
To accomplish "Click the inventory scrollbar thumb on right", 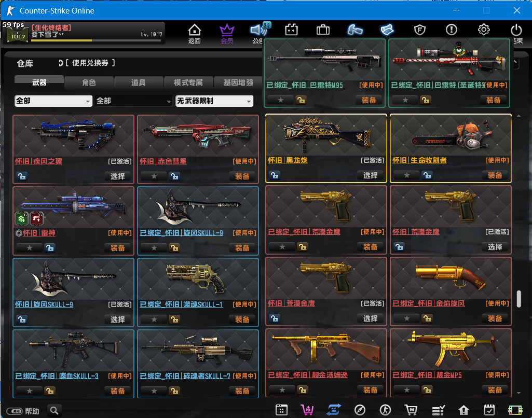I will (519, 299).
